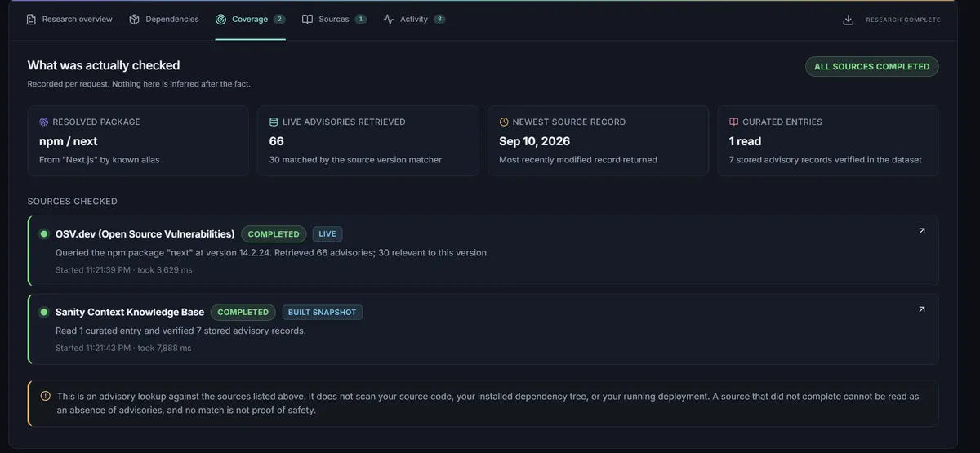Screen dimensions: 980x453
Task: Click the Live Advisories database icon
Action: pyautogui.click(x=274, y=122)
